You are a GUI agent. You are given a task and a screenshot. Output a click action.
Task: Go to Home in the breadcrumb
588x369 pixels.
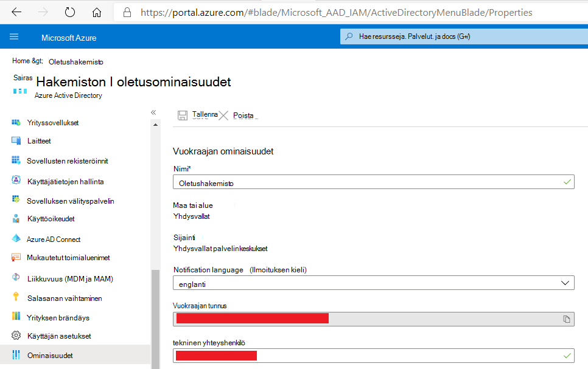click(21, 61)
